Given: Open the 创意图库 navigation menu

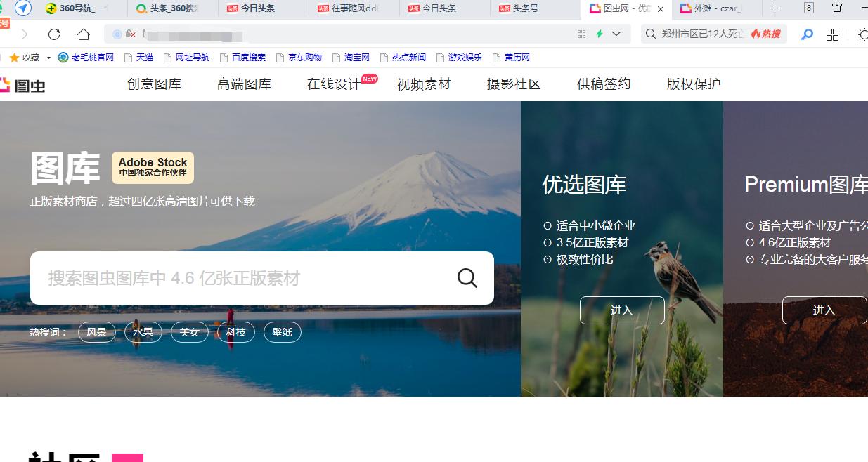Looking at the screenshot, I should 154,83.
